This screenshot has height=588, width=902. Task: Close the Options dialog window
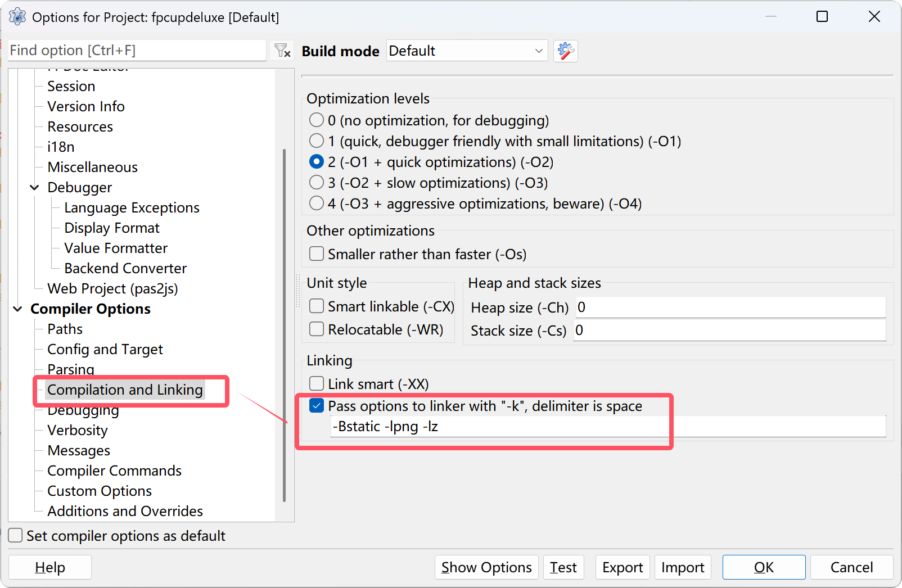(874, 17)
